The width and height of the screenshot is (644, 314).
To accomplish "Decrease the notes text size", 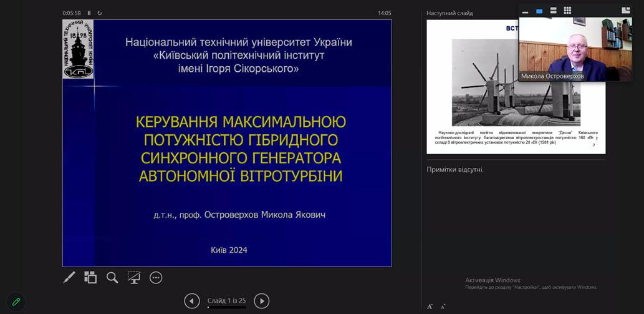I will pos(443,306).
